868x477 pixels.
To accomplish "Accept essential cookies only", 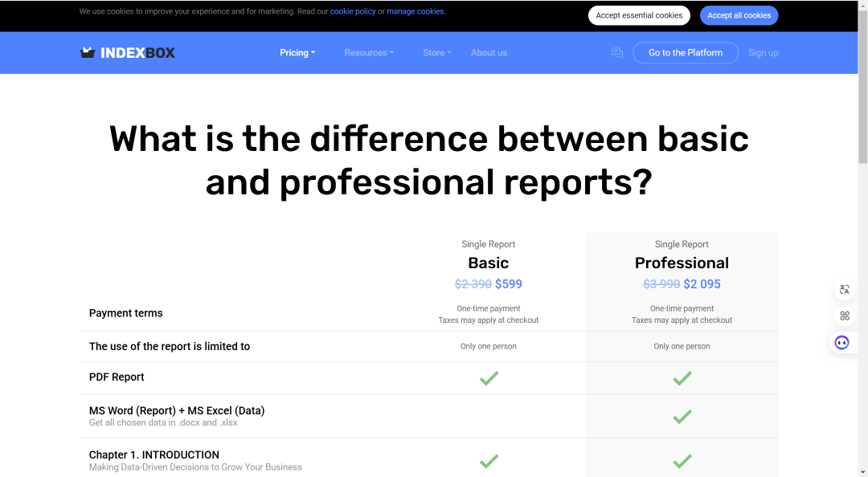I will pos(639,15).
